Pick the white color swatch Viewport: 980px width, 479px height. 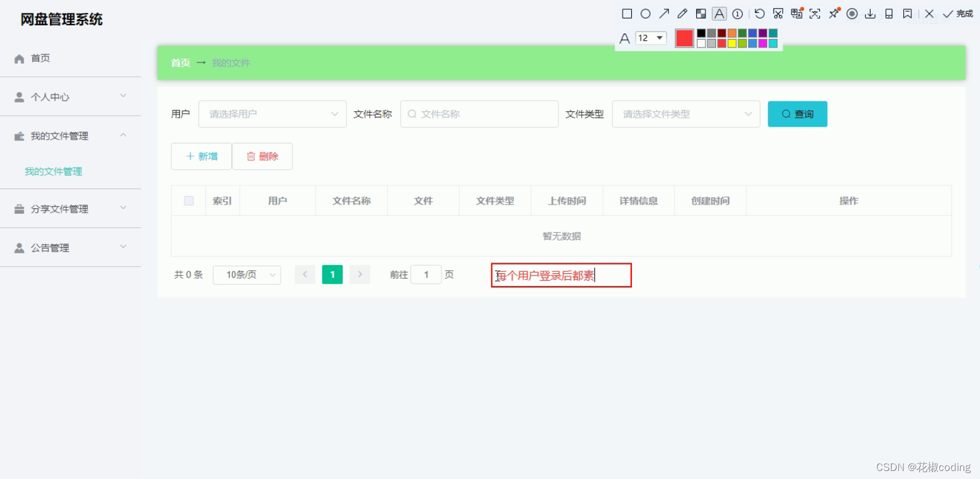(x=701, y=43)
